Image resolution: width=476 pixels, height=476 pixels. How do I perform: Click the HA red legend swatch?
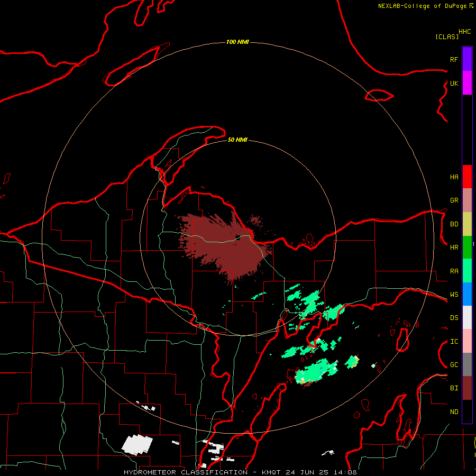point(467,177)
